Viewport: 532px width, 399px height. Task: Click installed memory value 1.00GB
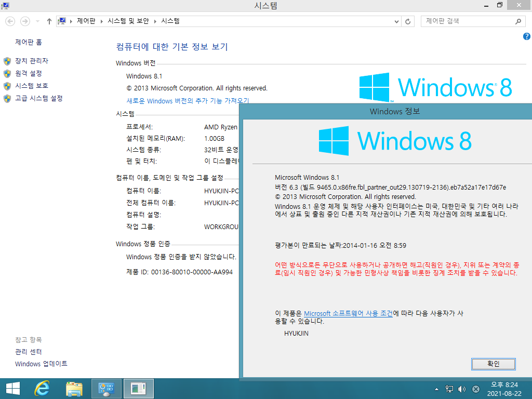(x=215, y=138)
